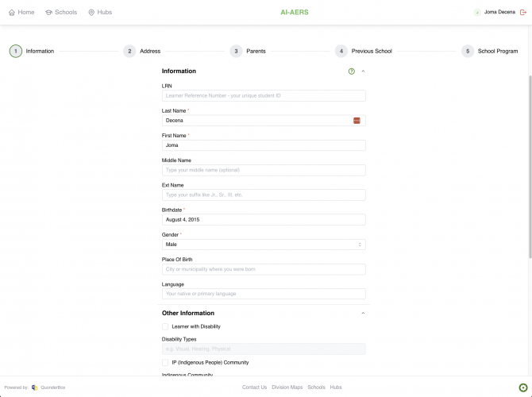
Task: Open the Home menu item
Action: 21,12
